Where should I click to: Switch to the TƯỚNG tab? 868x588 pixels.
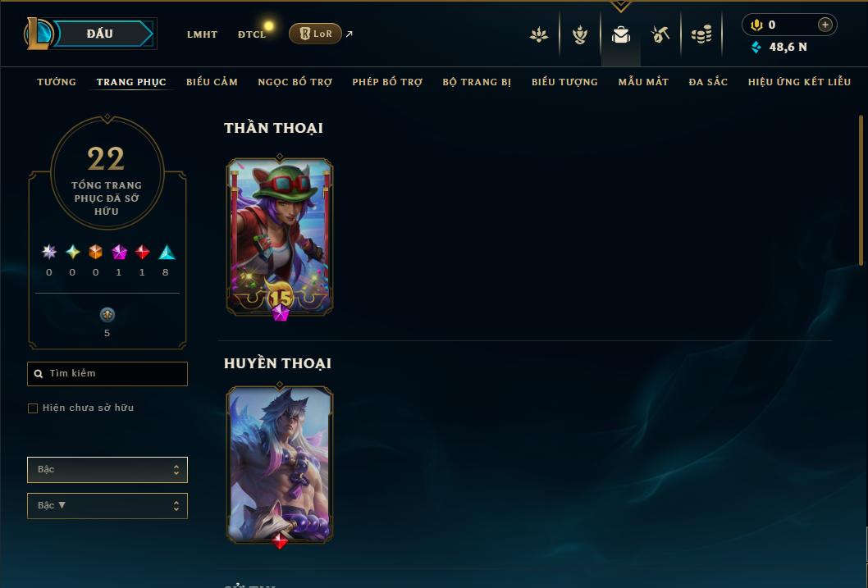[x=57, y=82]
